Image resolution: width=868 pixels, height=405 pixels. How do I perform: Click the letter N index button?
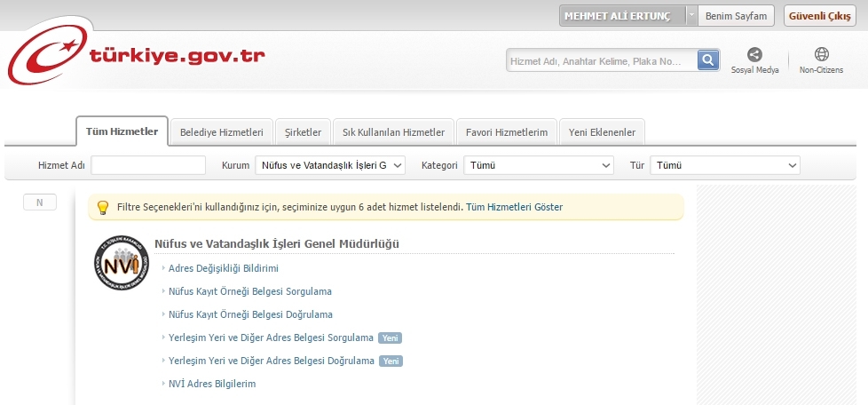click(x=39, y=202)
